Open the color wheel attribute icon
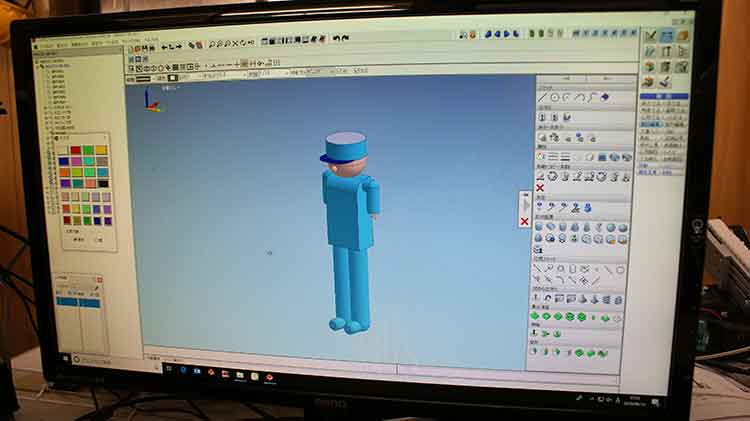Viewport: 750px width, 421px height. coord(541,157)
